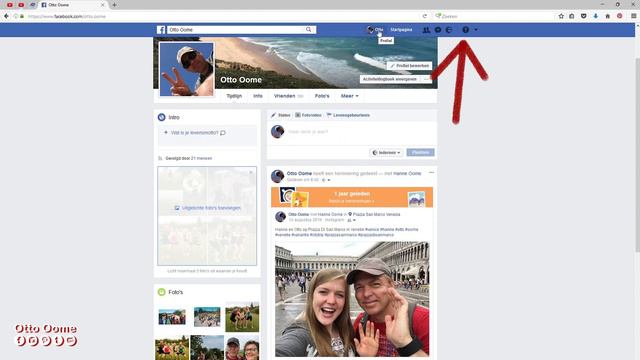Switch to the Info tab
This screenshot has height=360, width=640.
[258, 96]
